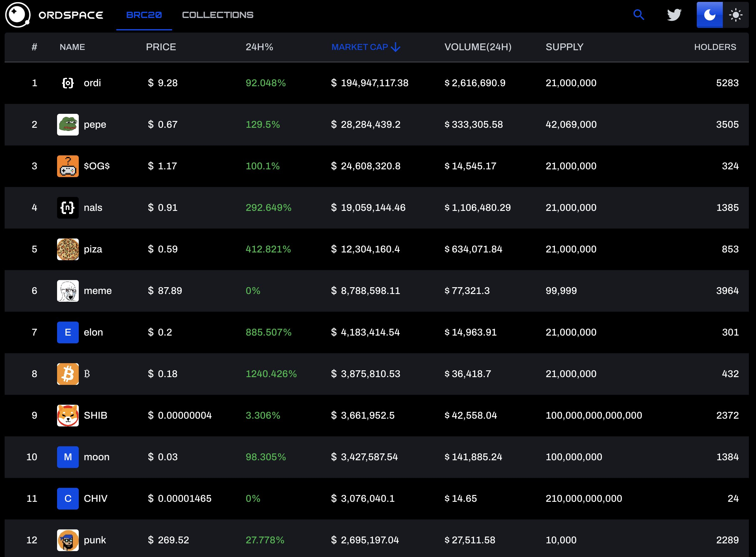The height and width of the screenshot is (557, 756).
Task: Sort table by Volume(24H) column
Action: coord(478,47)
